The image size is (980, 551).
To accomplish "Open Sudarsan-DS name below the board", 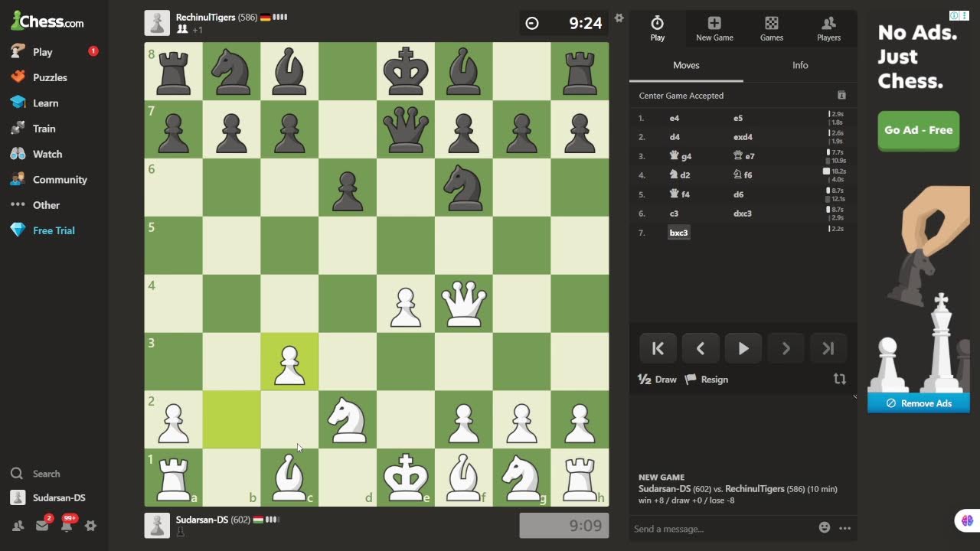I will [202, 520].
